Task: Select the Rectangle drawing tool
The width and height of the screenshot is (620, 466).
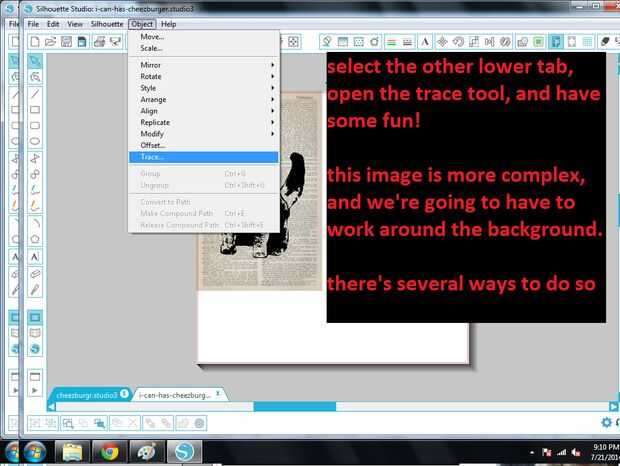Action: (x=35, y=109)
